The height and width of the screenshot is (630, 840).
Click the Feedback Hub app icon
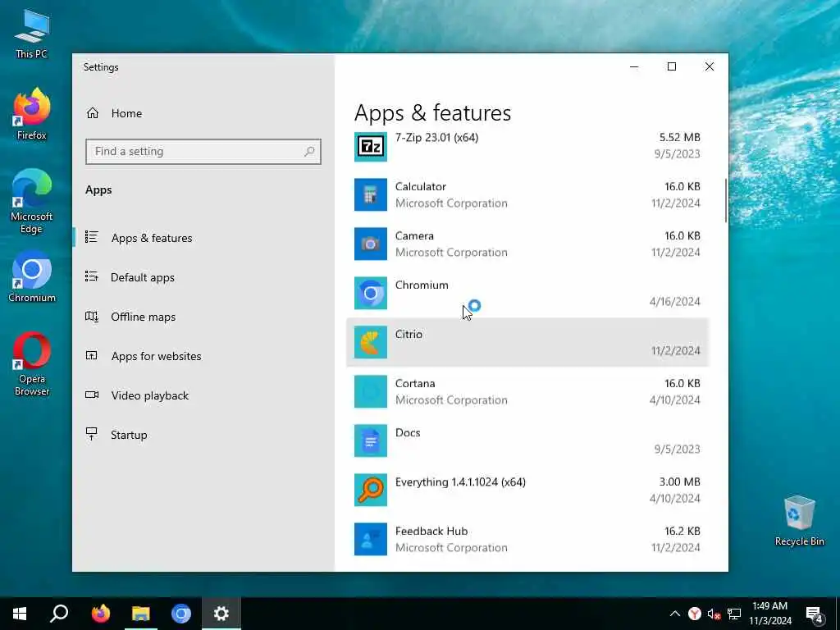(370, 540)
